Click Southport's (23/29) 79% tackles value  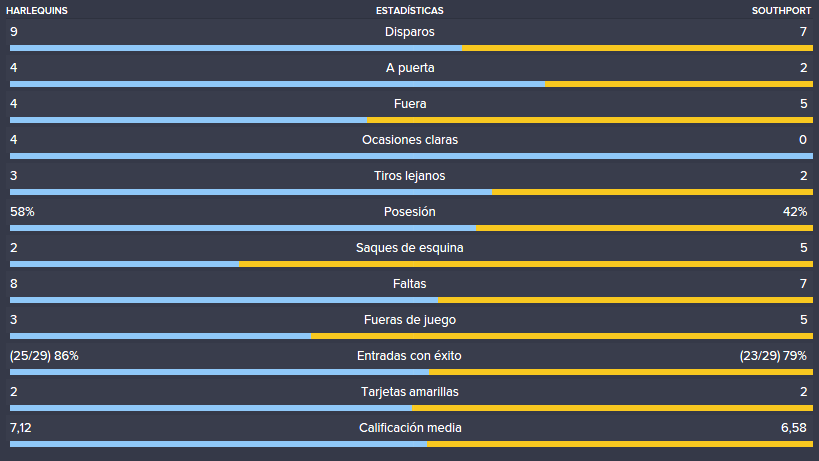(773, 356)
